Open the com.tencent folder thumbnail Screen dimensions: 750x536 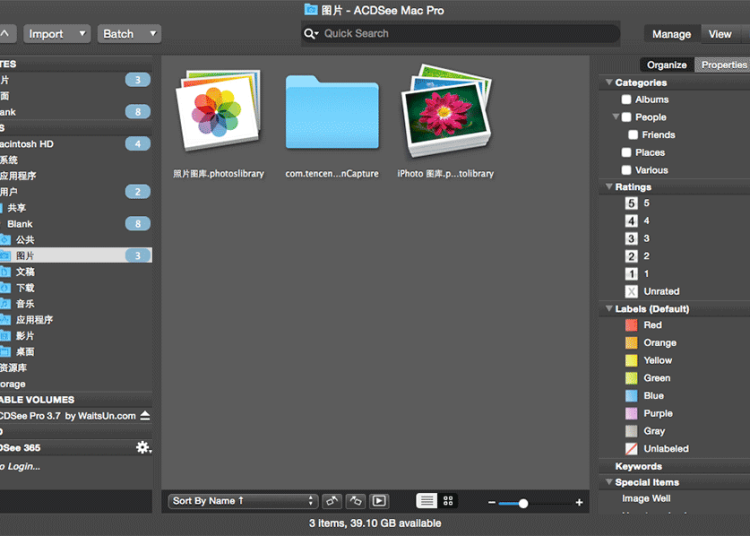(331, 114)
